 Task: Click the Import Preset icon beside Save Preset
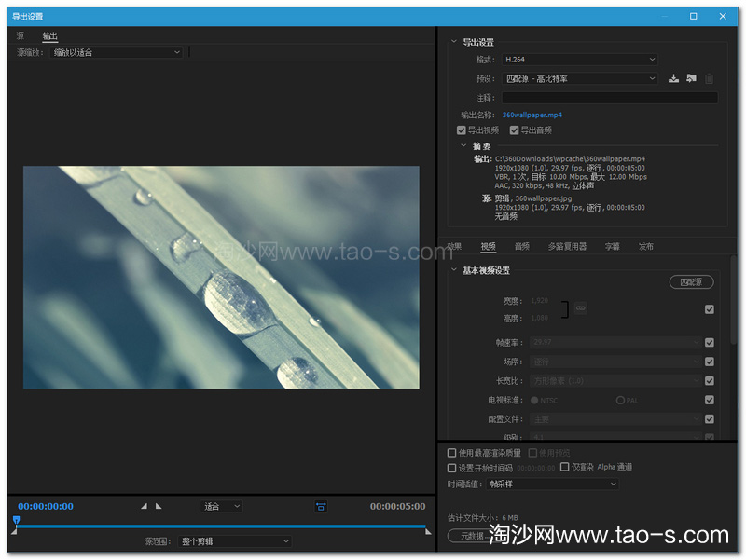tap(690, 79)
